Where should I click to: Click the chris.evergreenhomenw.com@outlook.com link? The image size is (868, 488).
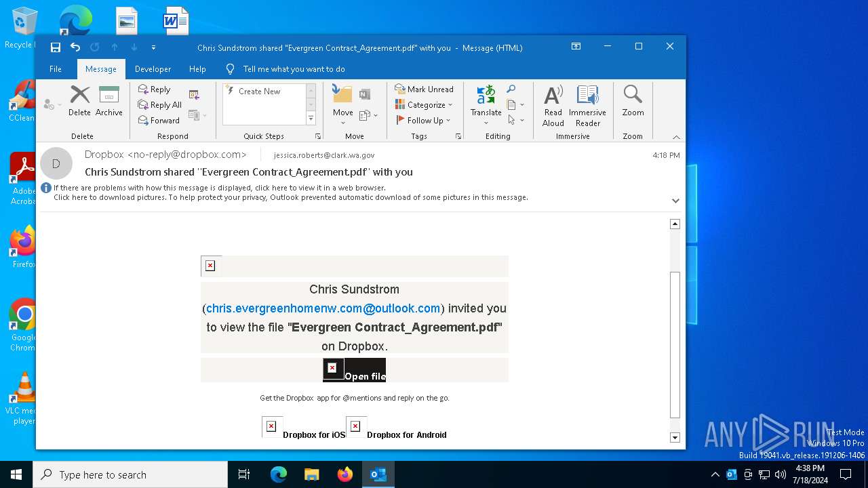tap(323, 308)
